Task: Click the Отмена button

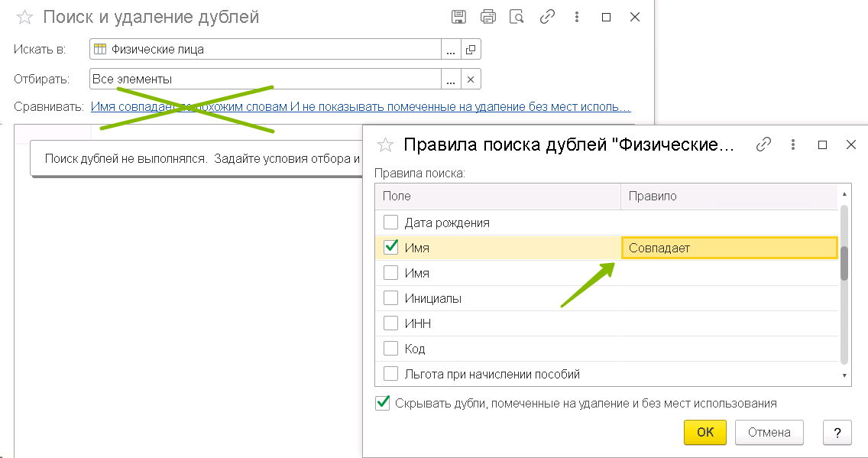Action: (769, 432)
